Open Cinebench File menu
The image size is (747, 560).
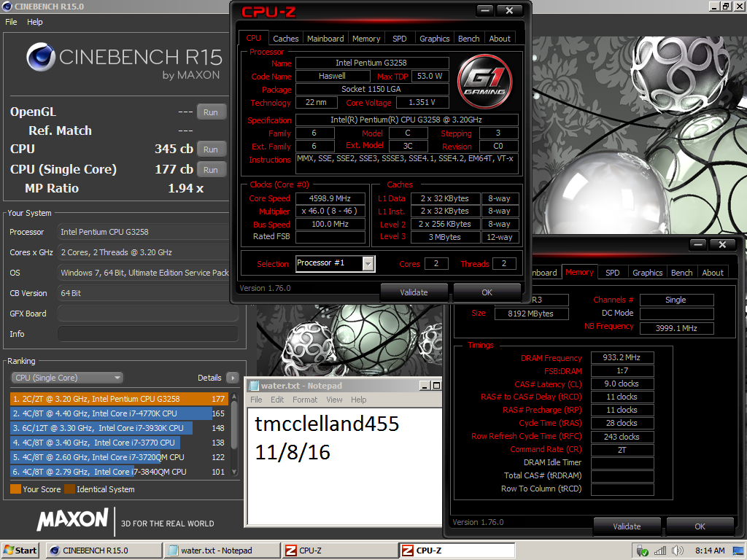(x=11, y=22)
